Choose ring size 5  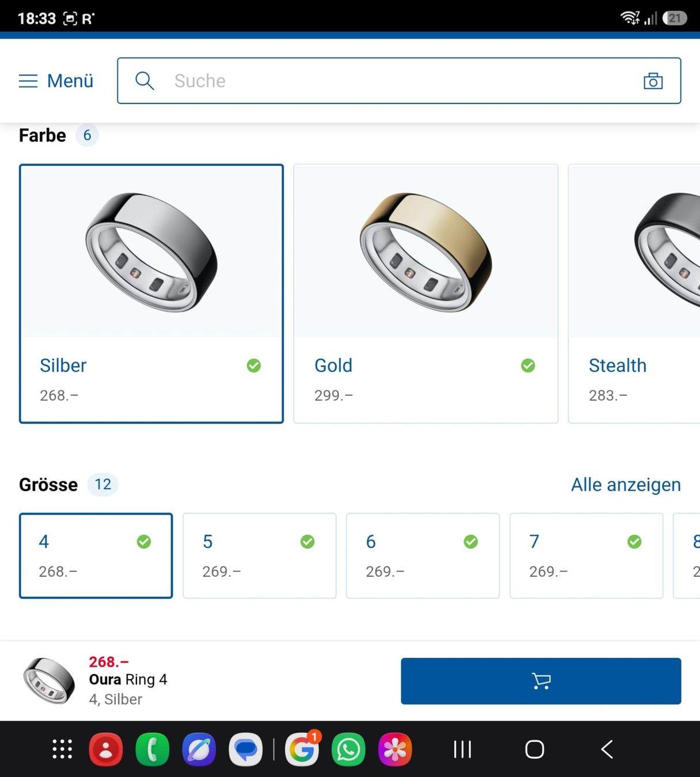260,555
